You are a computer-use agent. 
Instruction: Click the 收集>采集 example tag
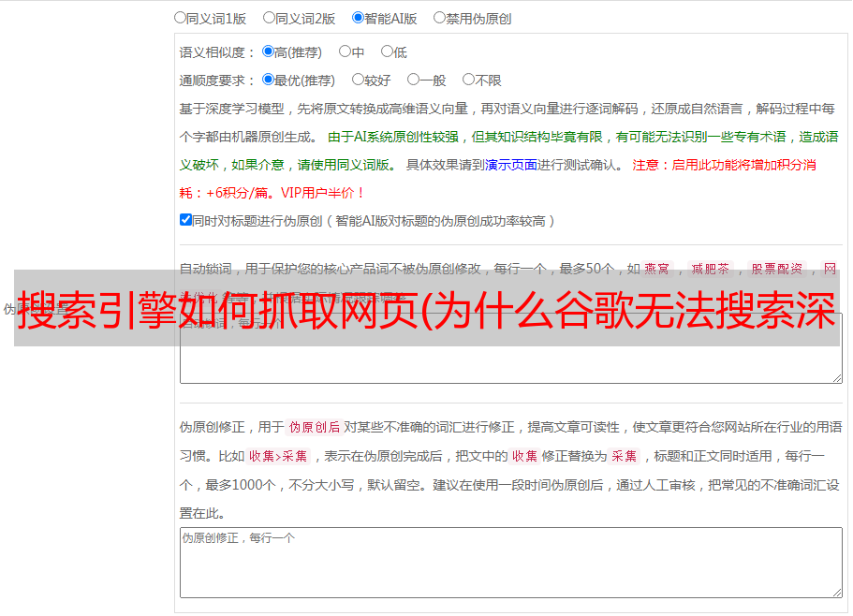click(278, 456)
